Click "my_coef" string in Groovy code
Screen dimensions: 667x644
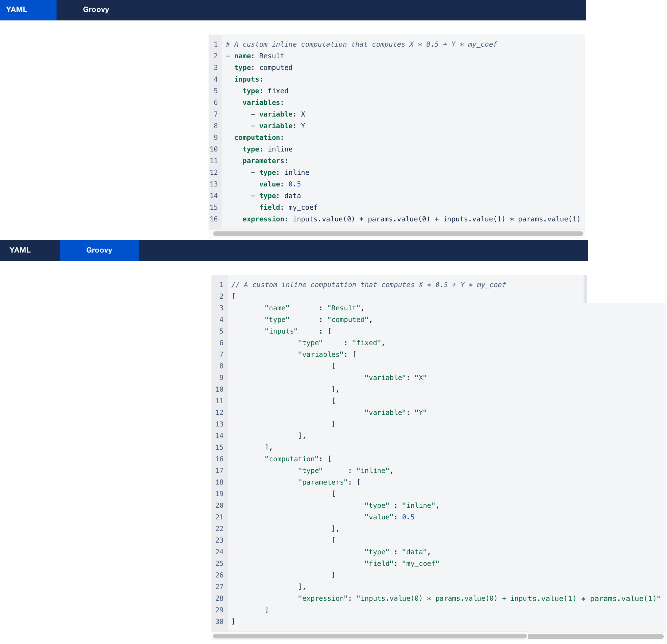pos(420,563)
